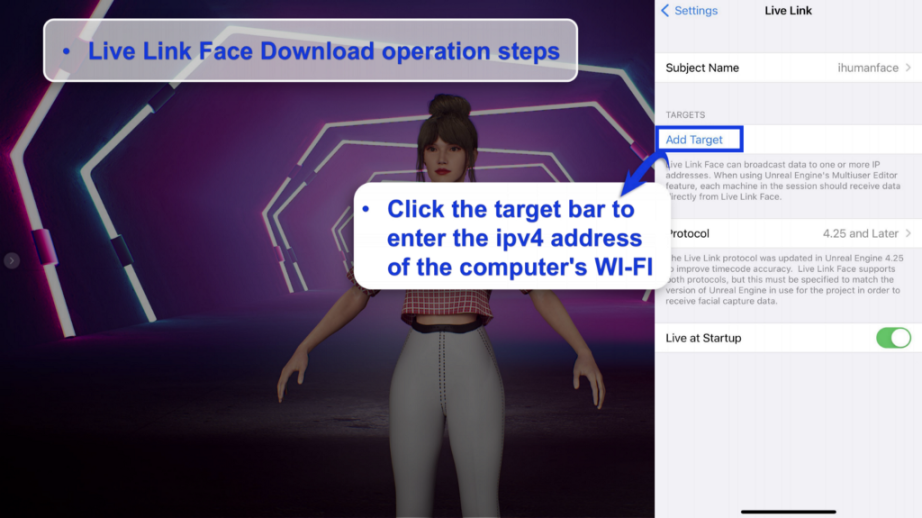922x518 pixels.
Task: Tap the Protocol row label
Action: tap(690, 234)
